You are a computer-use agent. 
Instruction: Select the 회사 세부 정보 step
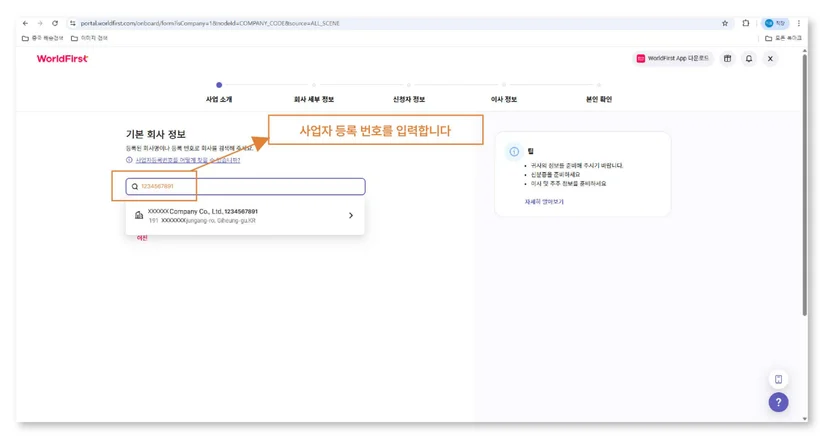(314, 99)
